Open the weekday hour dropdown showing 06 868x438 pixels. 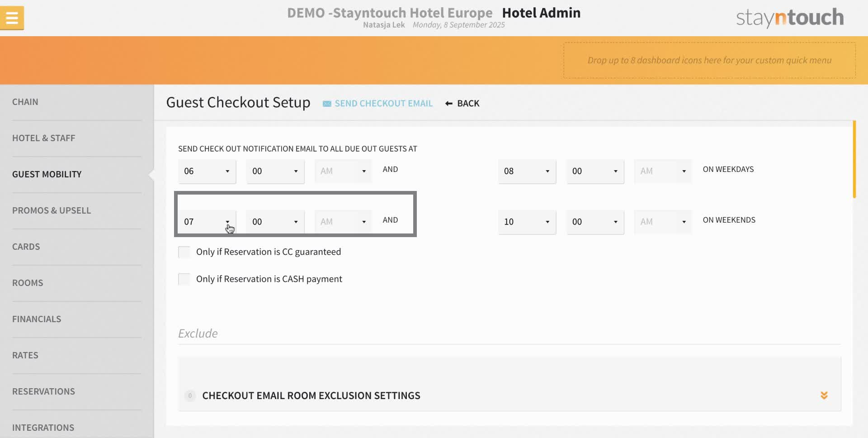coord(207,171)
